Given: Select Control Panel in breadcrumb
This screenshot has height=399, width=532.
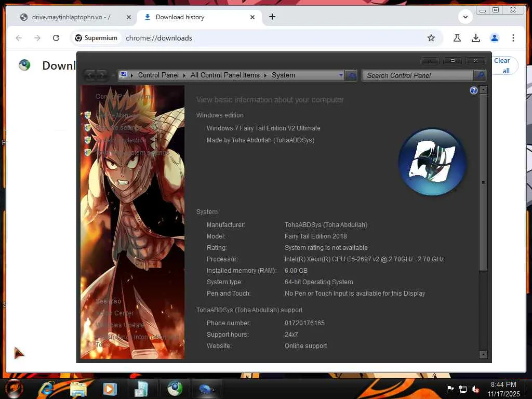Looking at the screenshot, I should [158, 75].
